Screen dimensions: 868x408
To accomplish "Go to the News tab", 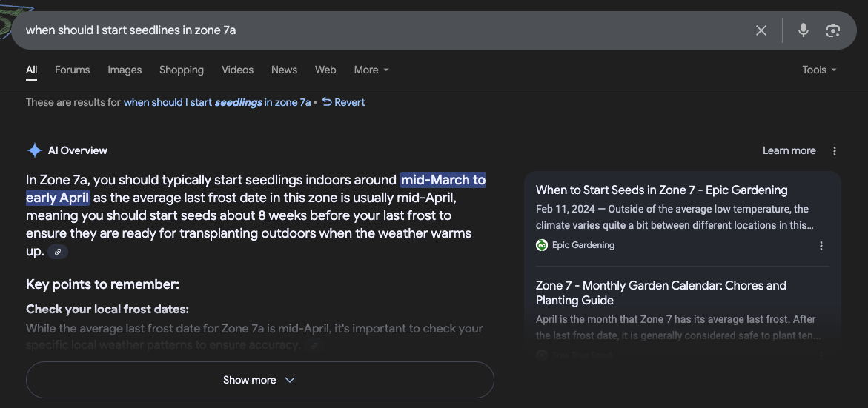I will coord(284,70).
